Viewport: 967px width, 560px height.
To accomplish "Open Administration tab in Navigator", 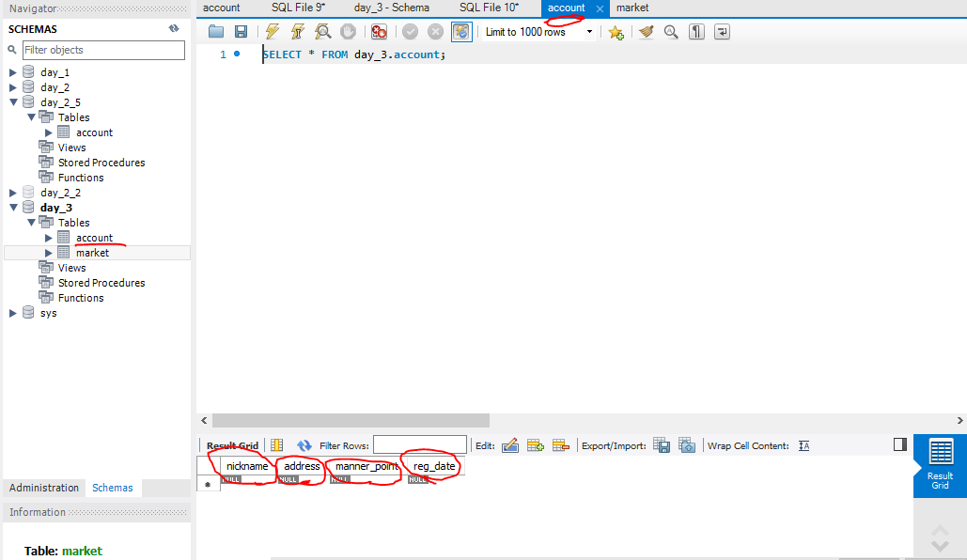I will coord(44,488).
